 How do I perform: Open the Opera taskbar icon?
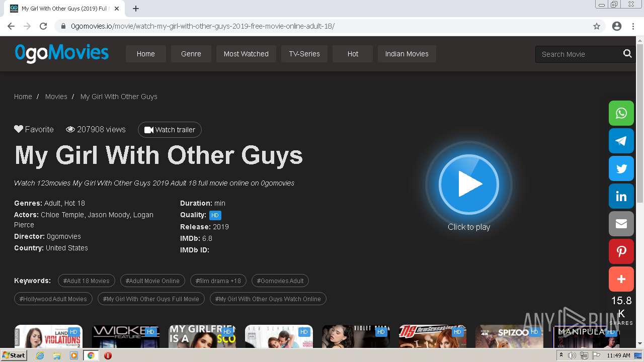(x=108, y=355)
